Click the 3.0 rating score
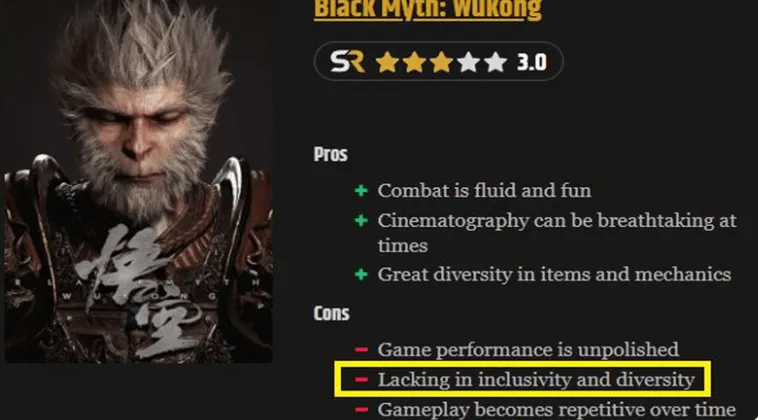The image size is (758, 420). click(x=532, y=62)
